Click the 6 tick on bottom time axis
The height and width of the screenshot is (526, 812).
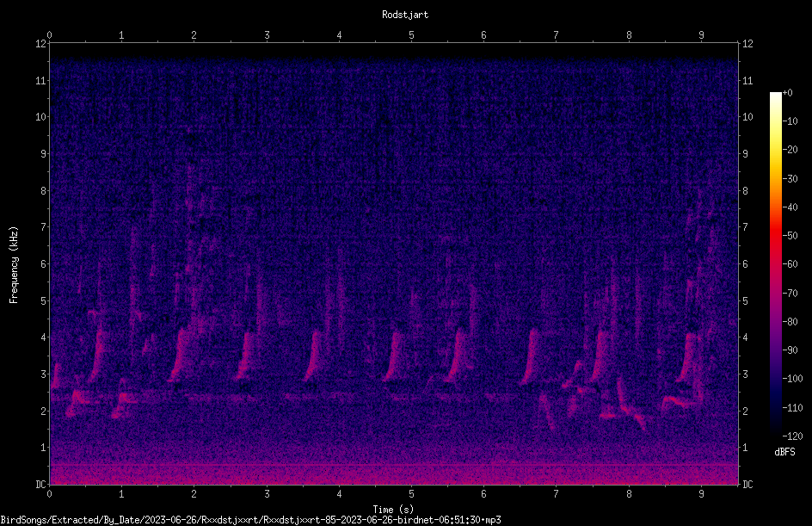483,494
